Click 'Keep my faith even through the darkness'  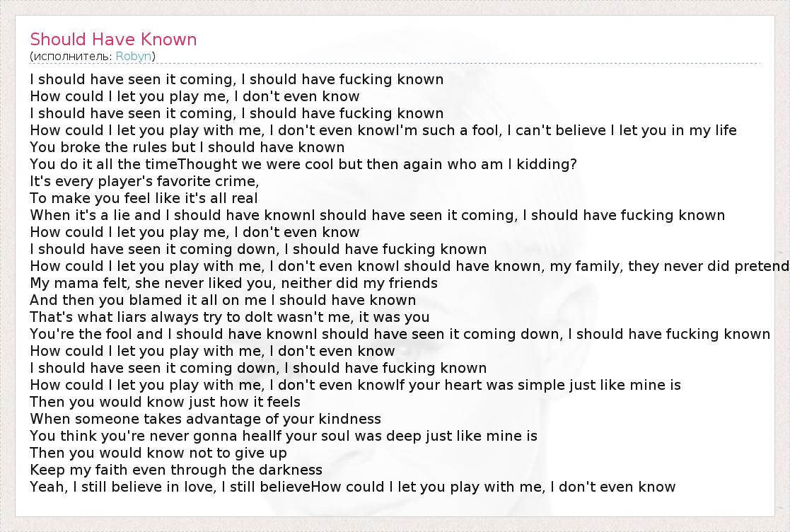pos(176,470)
